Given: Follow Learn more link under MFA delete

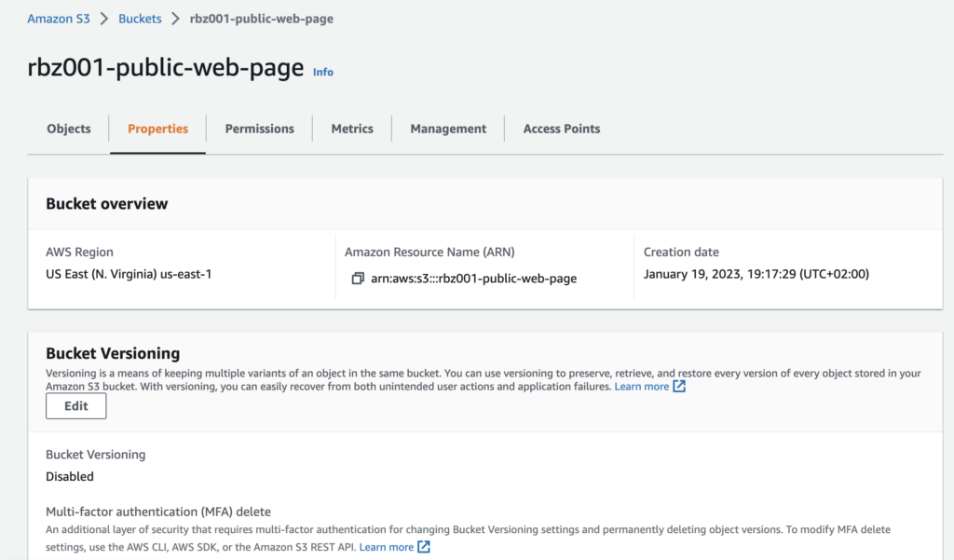Looking at the screenshot, I should click(x=387, y=547).
